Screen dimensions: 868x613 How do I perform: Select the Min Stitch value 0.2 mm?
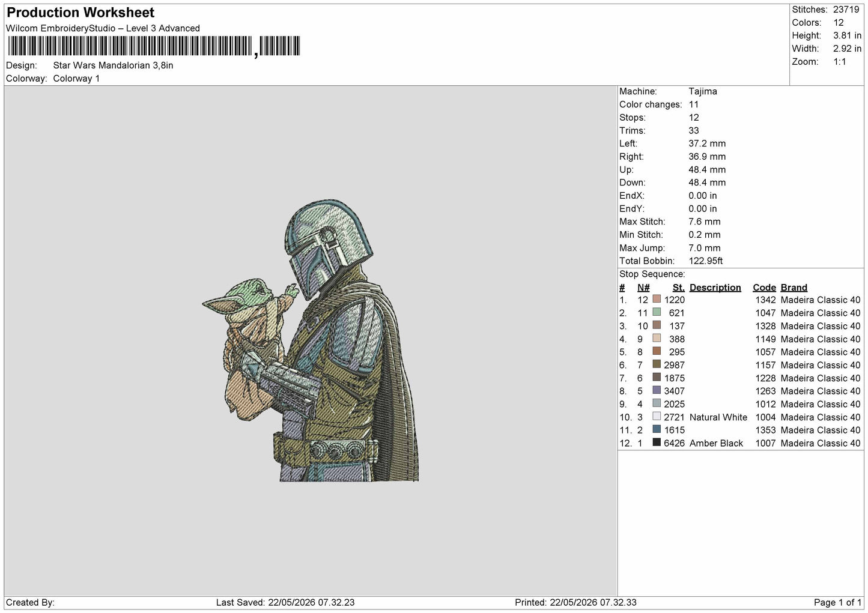click(705, 235)
